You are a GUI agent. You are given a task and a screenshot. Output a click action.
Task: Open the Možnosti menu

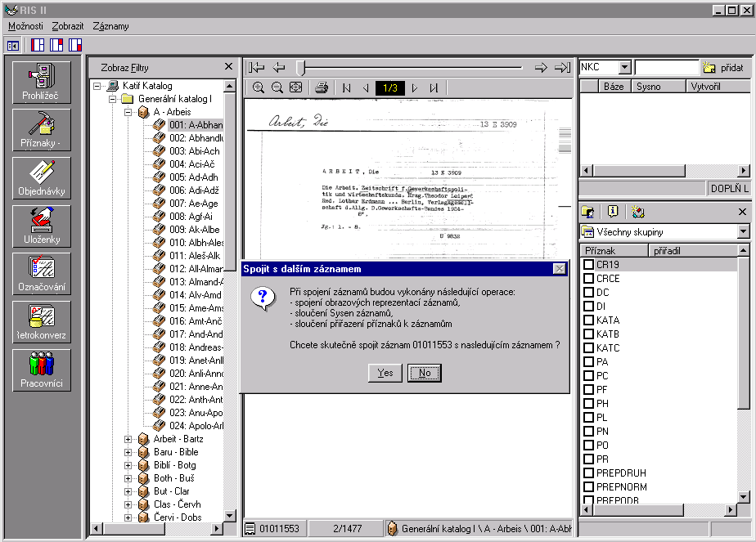point(25,26)
